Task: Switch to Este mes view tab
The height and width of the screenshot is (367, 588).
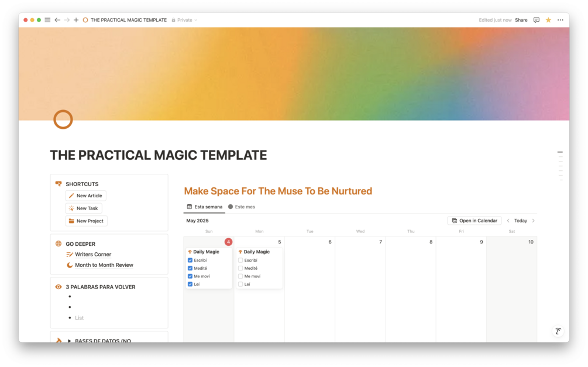Action: 242,207
